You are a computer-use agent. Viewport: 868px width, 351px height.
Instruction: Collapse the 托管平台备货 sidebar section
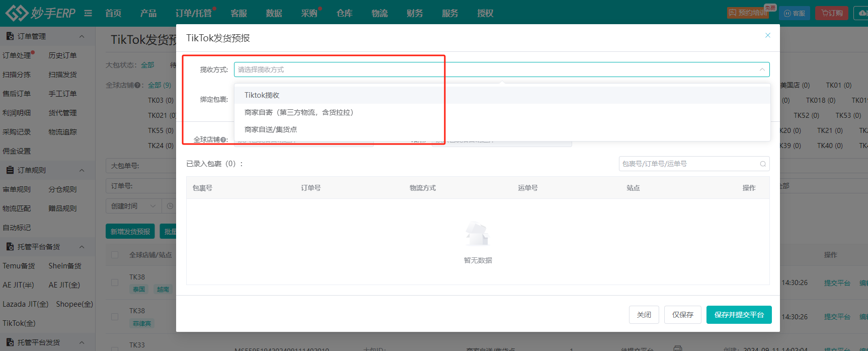82,247
